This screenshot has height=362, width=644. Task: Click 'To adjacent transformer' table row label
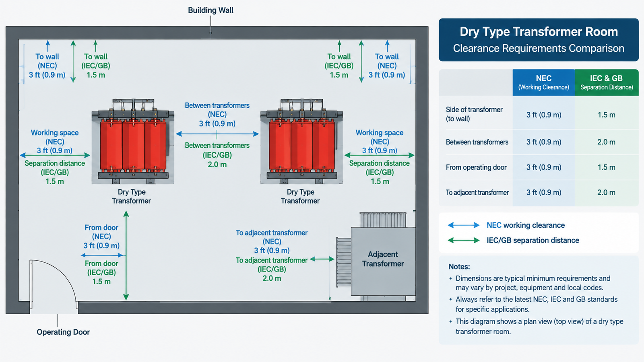477,193
